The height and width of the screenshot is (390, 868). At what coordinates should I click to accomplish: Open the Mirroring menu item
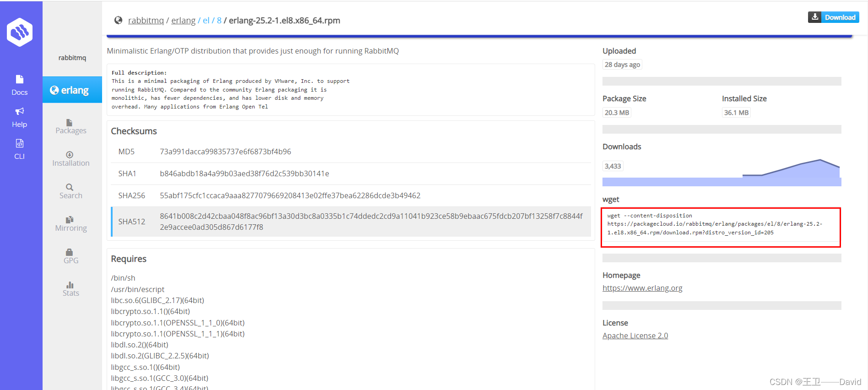point(71,224)
